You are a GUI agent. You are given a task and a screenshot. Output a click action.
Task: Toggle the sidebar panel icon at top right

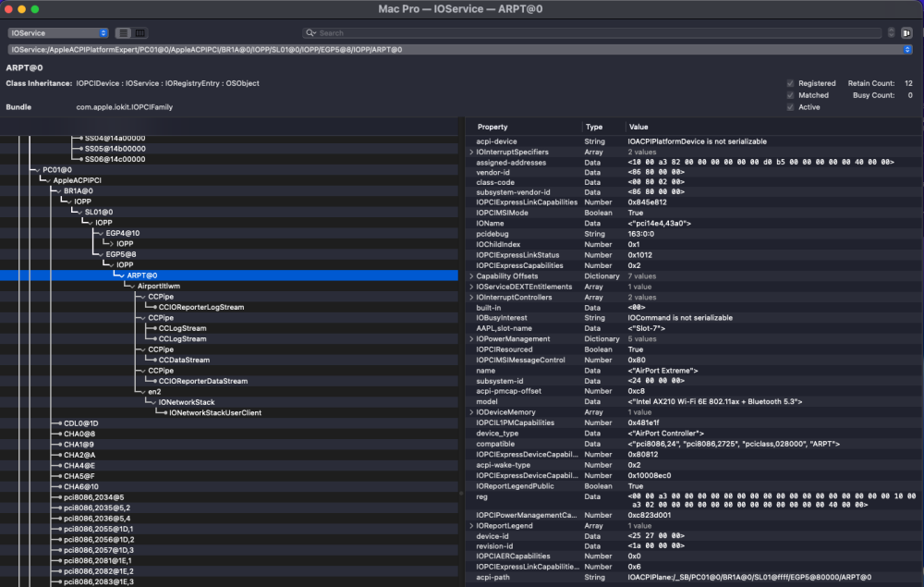click(906, 33)
